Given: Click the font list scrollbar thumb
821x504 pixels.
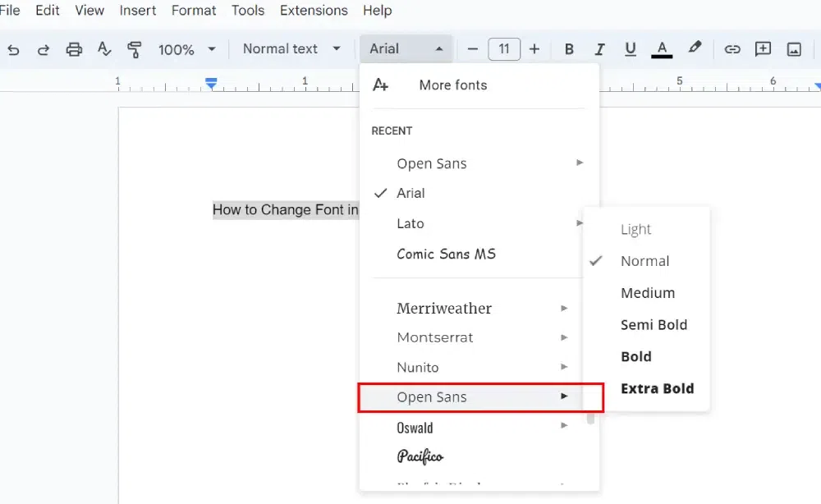Looking at the screenshot, I should pyautogui.click(x=590, y=418).
